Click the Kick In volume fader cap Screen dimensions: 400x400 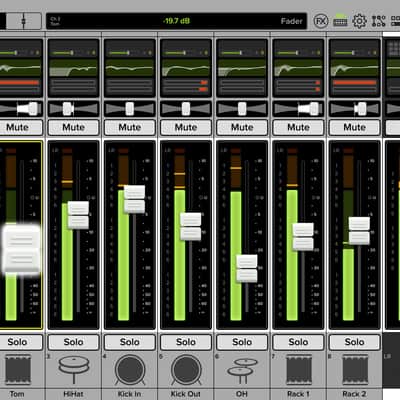(134, 199)
